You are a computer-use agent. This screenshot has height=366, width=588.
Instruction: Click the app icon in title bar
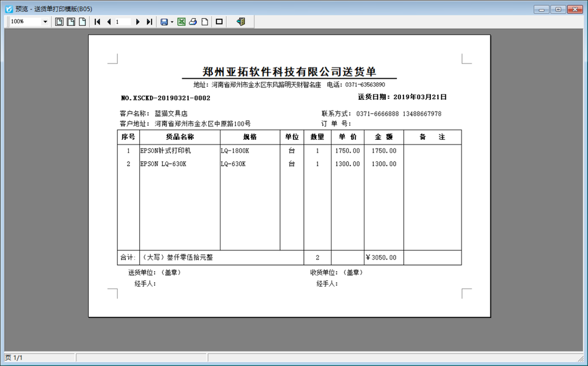(x=8, y=9)
